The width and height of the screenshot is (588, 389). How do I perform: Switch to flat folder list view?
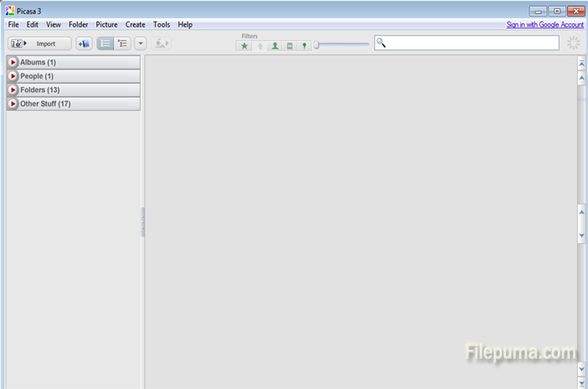click(x=106, y=44)
